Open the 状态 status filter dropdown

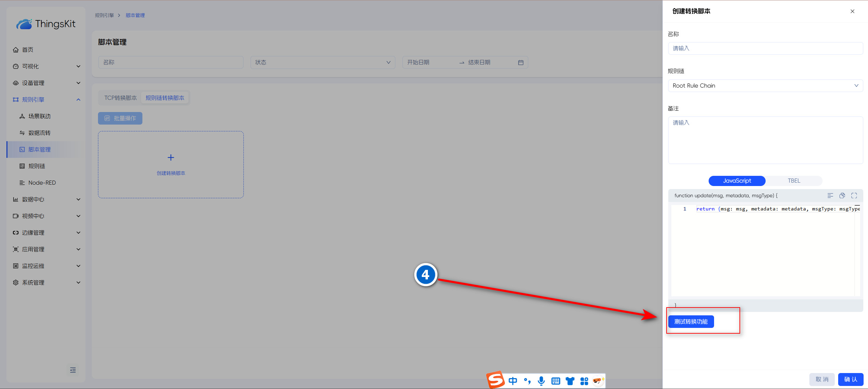322,62
